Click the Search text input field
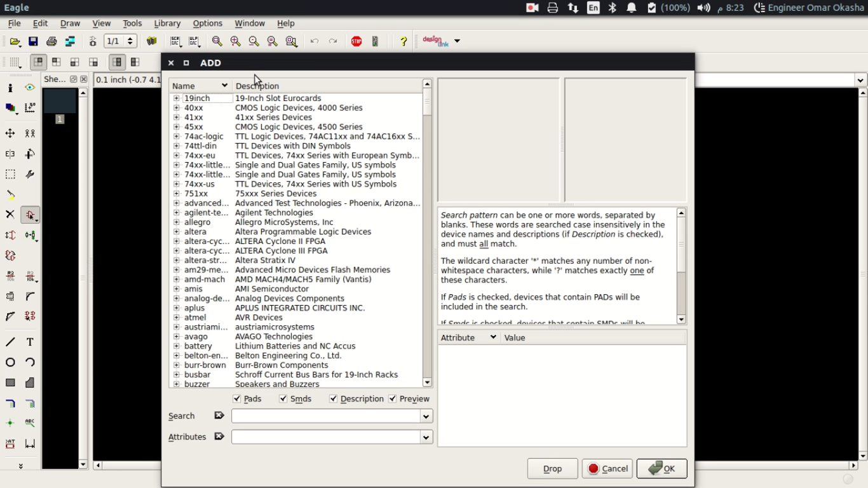The image size is (868, 488). [x=326, y=416]
